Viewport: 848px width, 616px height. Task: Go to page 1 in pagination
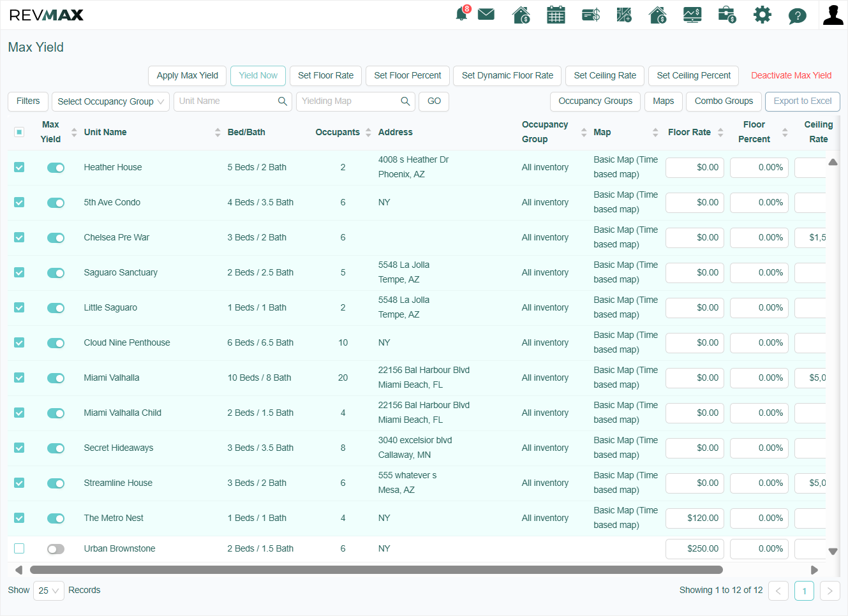(x=804, y=591)
